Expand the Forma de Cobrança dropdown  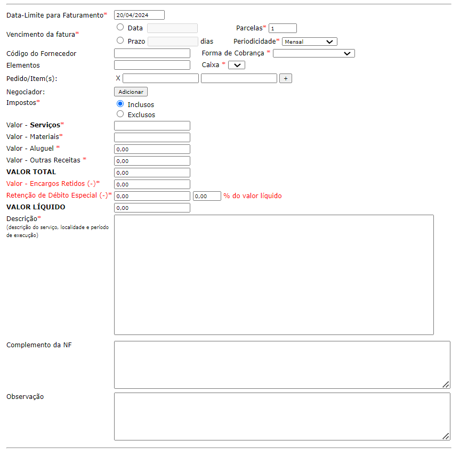coord(313,53)
